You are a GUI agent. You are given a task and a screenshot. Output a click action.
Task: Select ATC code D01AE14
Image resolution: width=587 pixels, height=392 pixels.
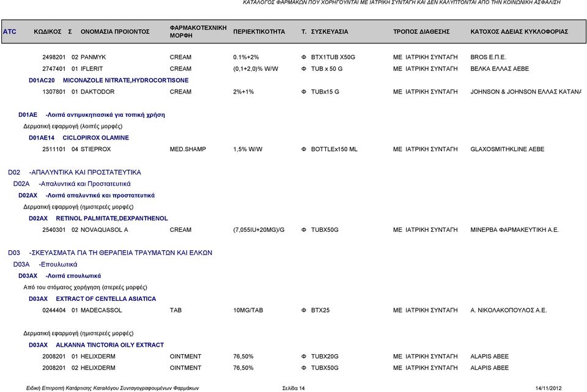point(42,138)
